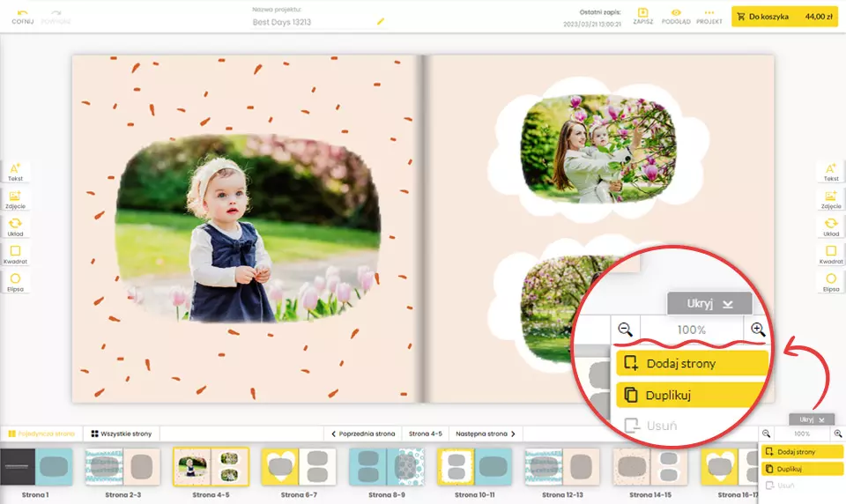Click small Duplikuj button beside thumbnails
Screen dimensions: 846x504
tap(802, 469)
